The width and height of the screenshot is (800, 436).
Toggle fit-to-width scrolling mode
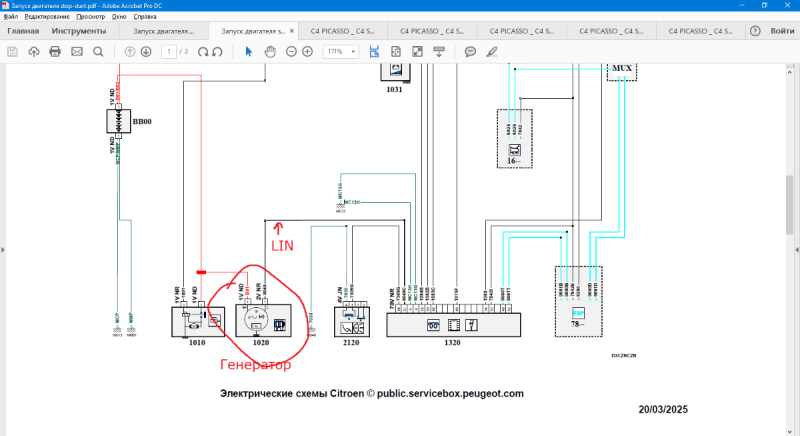click(374, 51)
